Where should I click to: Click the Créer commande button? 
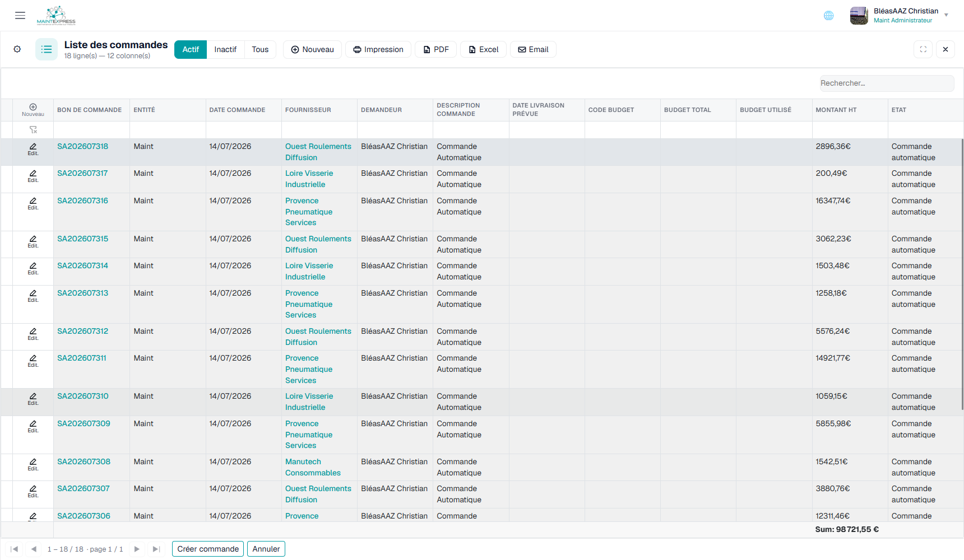pos(208,549)
